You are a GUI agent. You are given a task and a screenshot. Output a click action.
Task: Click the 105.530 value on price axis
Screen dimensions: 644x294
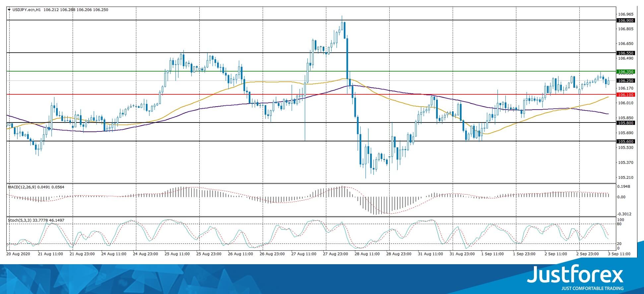626,147
